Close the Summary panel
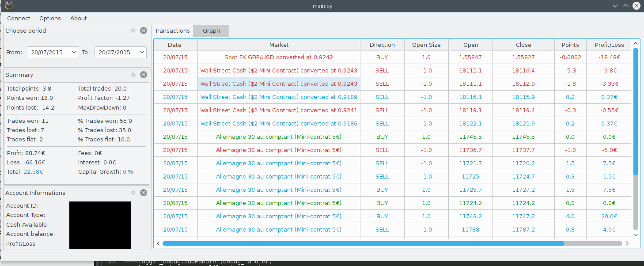The height and width of the screenshot is (266, 644). [x=144, y=75]
